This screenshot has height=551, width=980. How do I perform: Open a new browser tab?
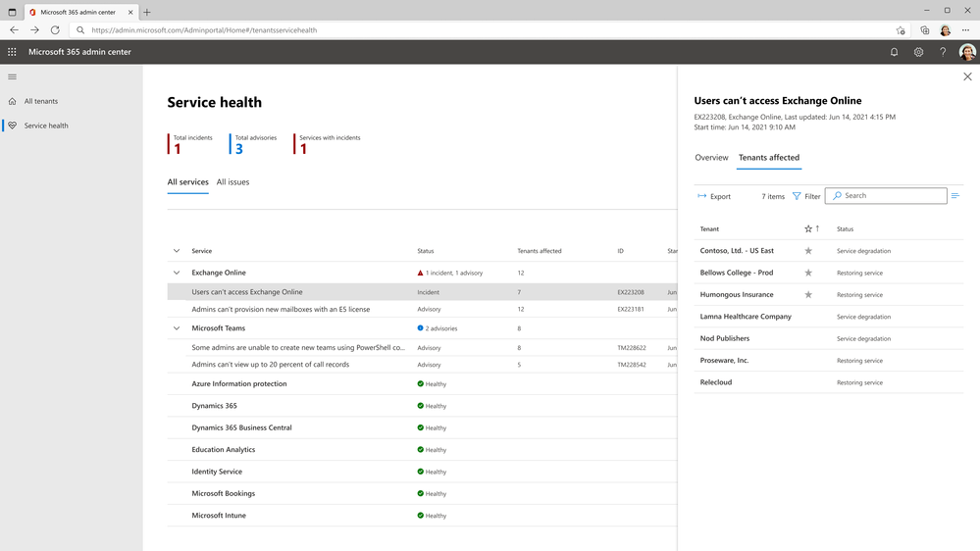coord(147,12)
